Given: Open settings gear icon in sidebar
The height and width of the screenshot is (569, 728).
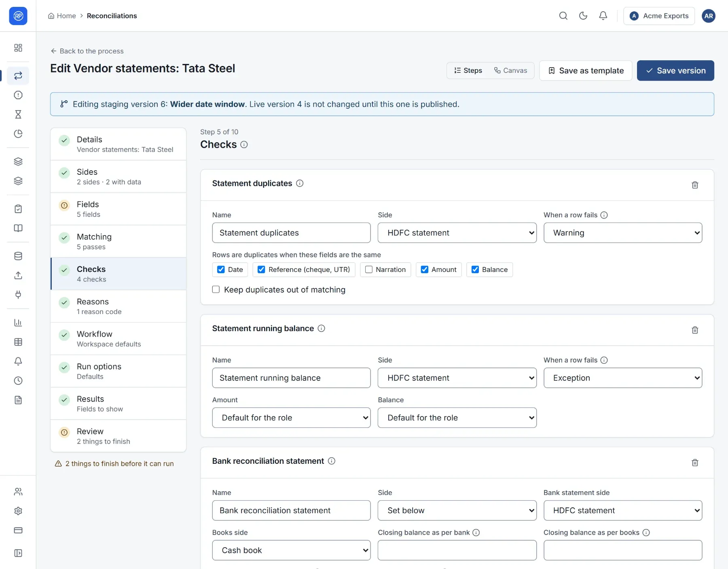Looking at the screenshot, I should point(18,511).
